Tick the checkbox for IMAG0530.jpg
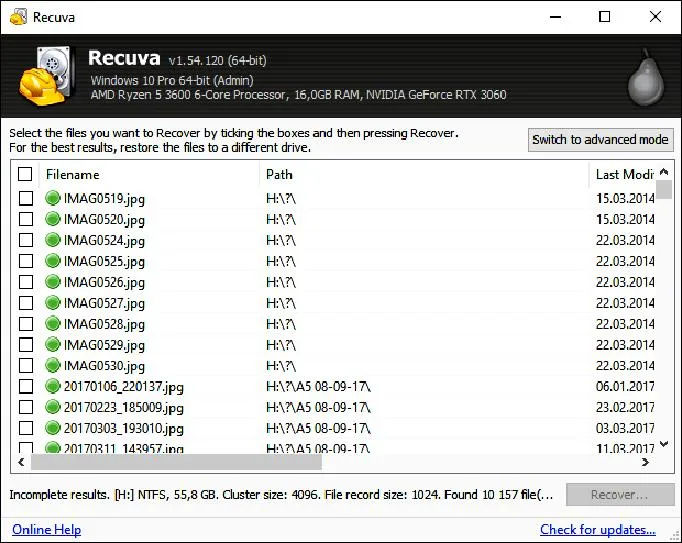682x543 pixels. [26, 365]
